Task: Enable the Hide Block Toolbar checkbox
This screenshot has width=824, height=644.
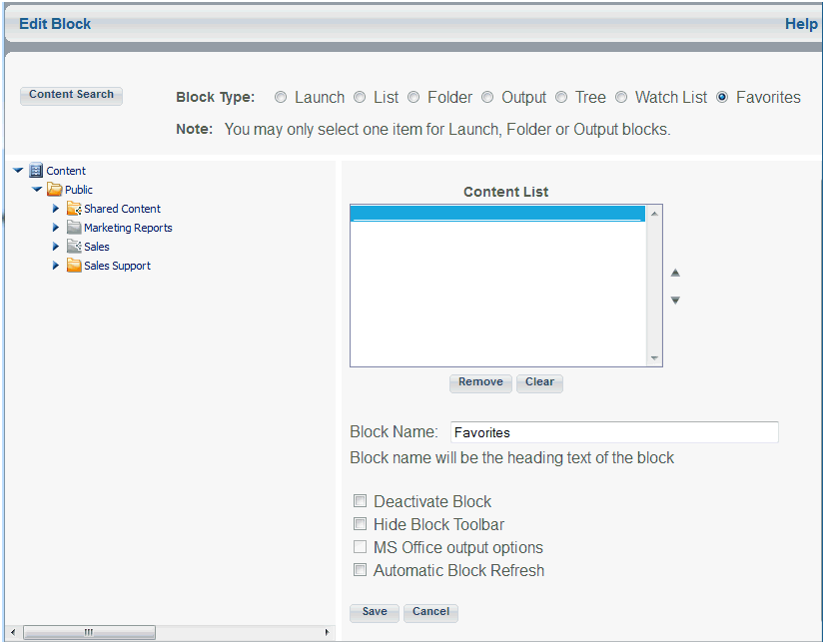Action: click(360, 524)
